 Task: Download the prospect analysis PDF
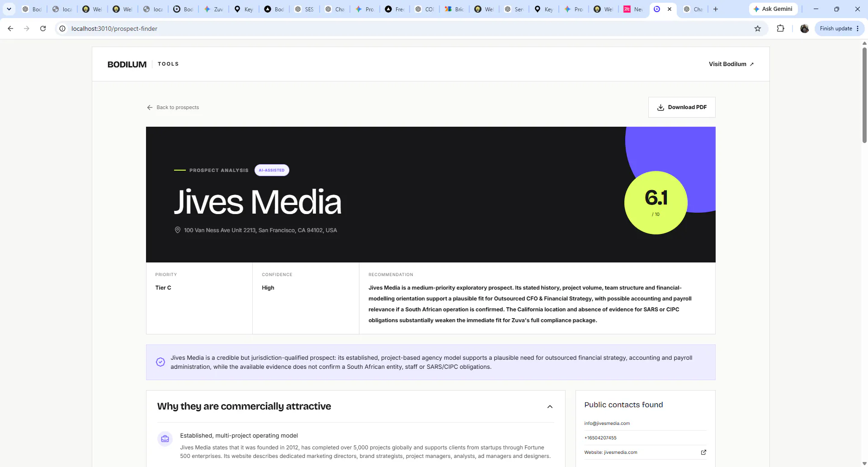pos(682,107)
